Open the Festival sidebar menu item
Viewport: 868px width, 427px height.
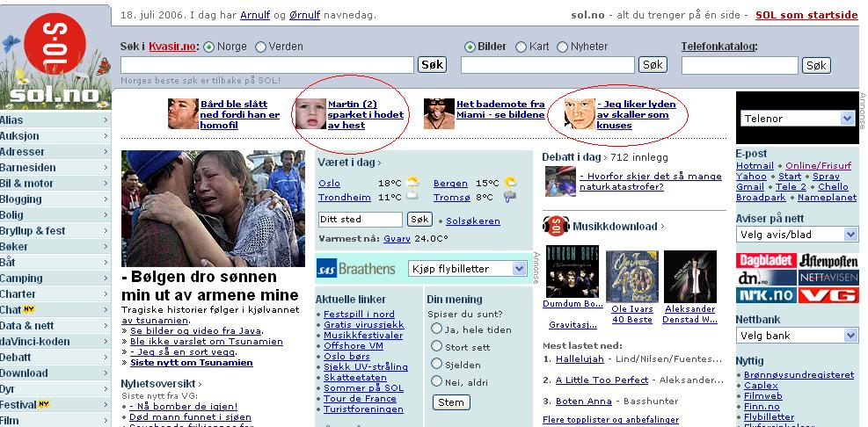tap(55, 404)
